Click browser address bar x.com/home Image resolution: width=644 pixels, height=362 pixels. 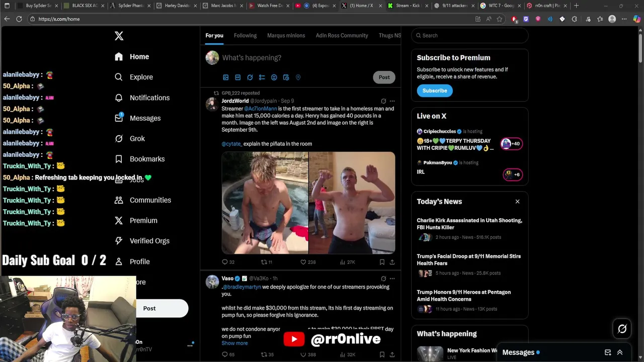tap(252, 19)
